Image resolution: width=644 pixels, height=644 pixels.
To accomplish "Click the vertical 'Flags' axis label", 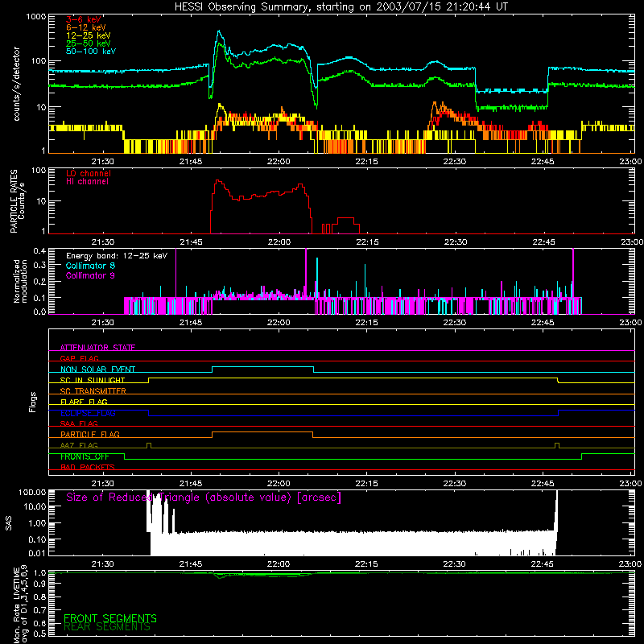I will click(33, 402).
